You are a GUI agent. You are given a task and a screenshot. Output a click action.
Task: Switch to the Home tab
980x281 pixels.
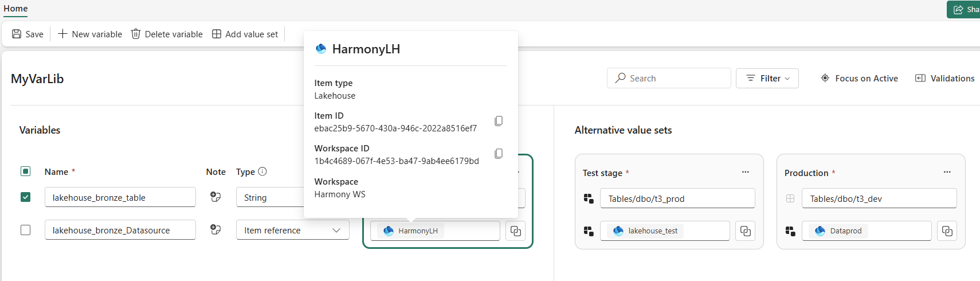pos(15,9)
